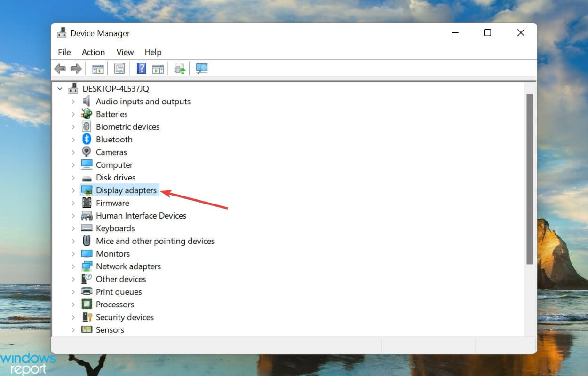Select the Biometric devices label
The height and width of the screenshot is (376, 588).
[127, 127]
